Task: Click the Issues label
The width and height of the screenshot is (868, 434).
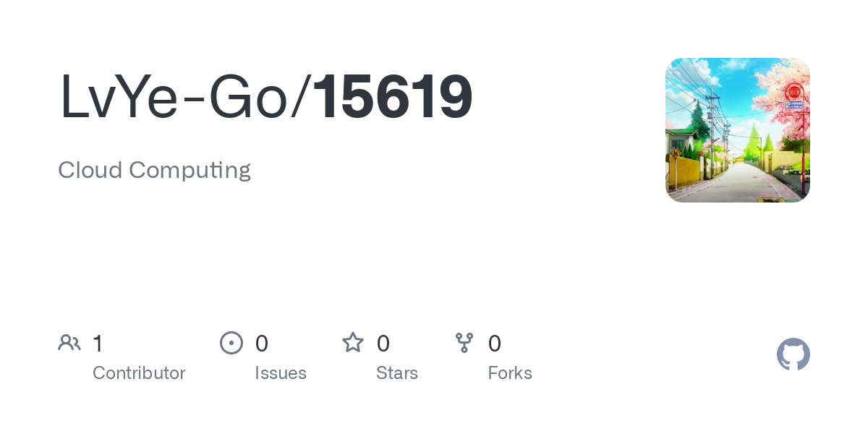Action: pos(281,373)
